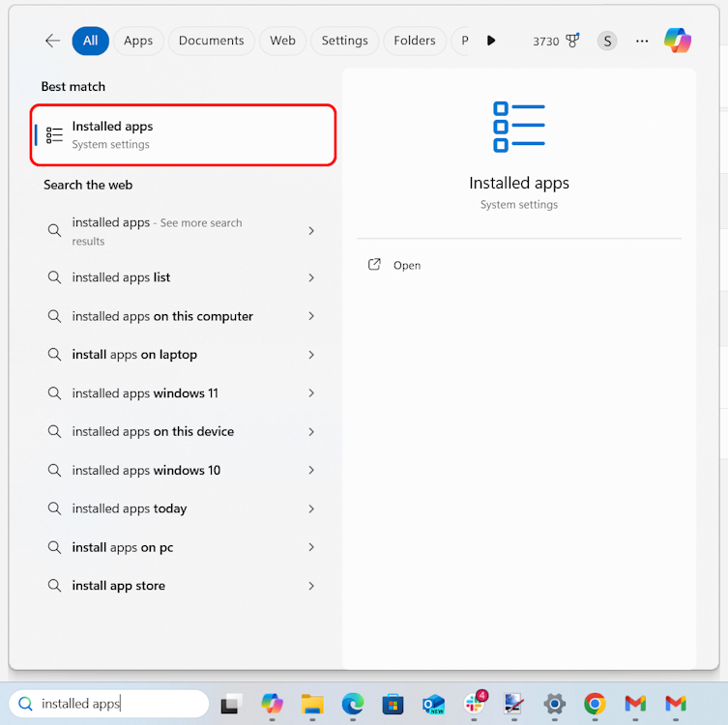The height and width of the screenshot is (725, 728).
Task: Expand 'installed apps - See more search results' chevron
Action: pyautogui.click(x=311, y=231)
